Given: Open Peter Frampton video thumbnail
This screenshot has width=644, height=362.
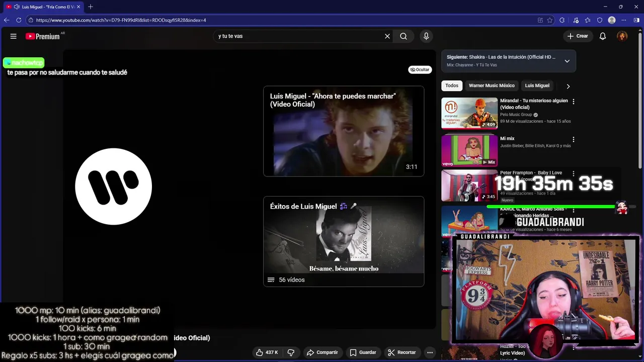Looking at the screenshot, I should [x=469, y=186].
